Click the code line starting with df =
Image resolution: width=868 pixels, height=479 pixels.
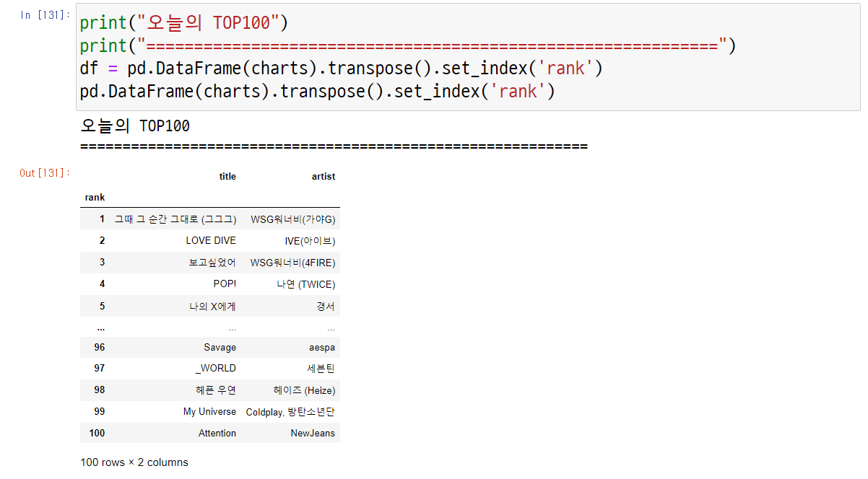tap(341, 69)
